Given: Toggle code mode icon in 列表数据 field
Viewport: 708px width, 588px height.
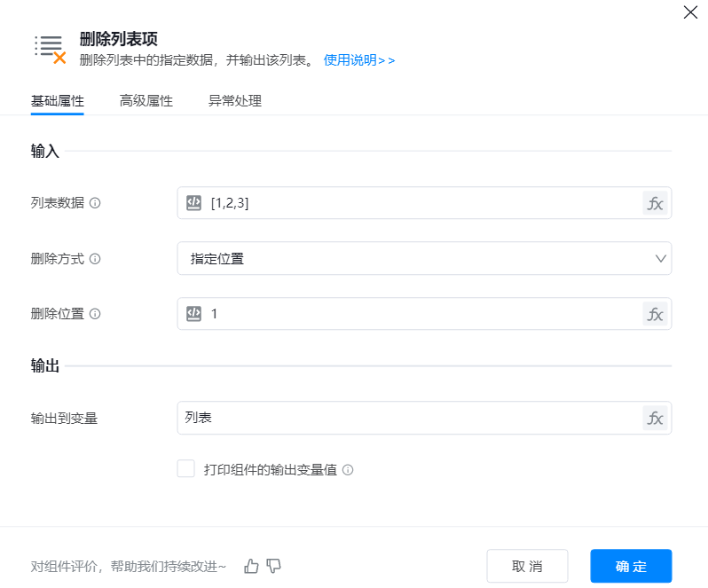Looking at the screenshot, I should click(x=194, y=203).
